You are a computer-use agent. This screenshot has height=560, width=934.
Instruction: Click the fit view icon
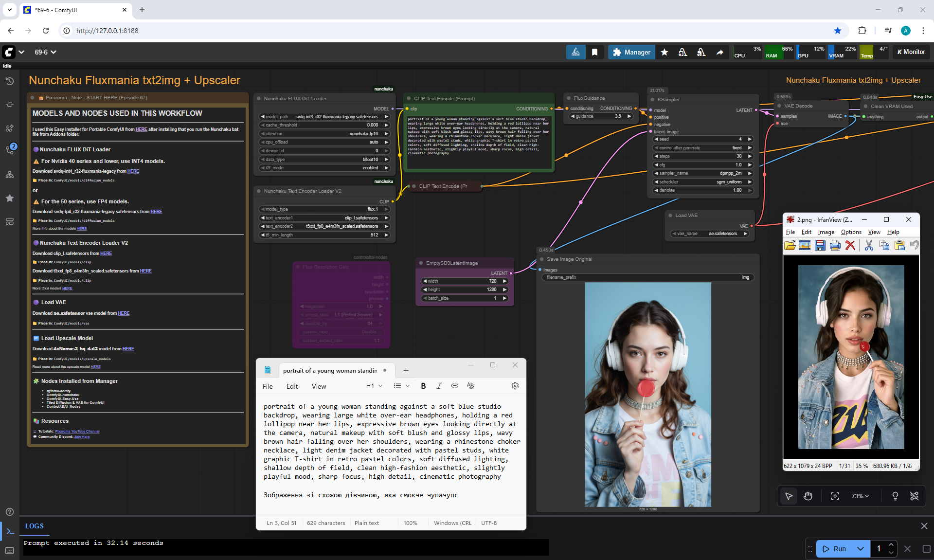pos(835,496)
